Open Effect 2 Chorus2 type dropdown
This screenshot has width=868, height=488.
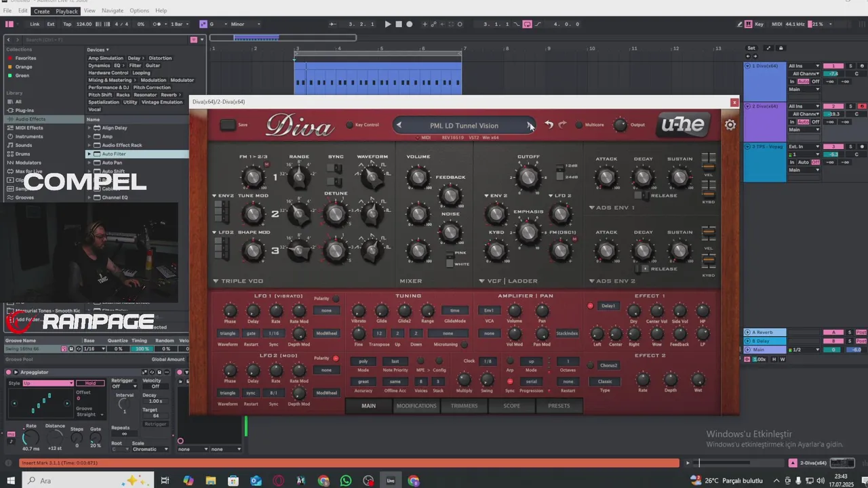pos(608,365)
